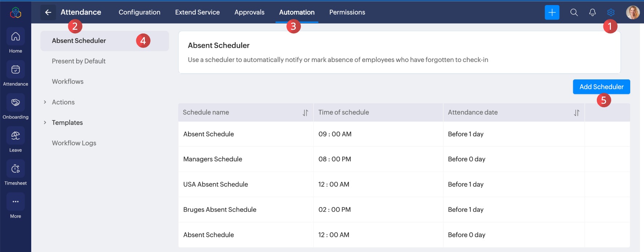
Task: Sort by Attendance date column
Action: click(x=576, y=113)
